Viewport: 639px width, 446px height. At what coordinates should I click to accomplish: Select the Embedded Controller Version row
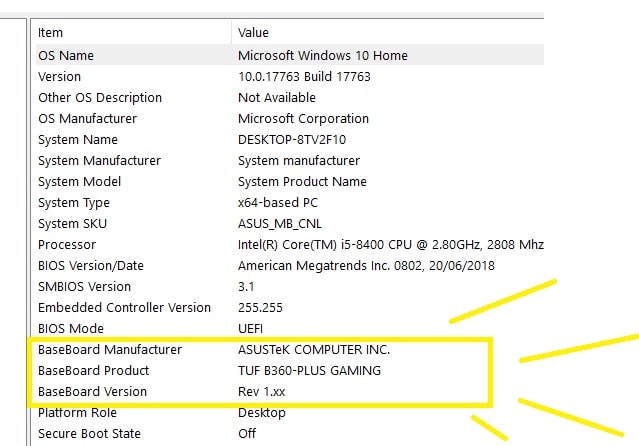point(124,307)
